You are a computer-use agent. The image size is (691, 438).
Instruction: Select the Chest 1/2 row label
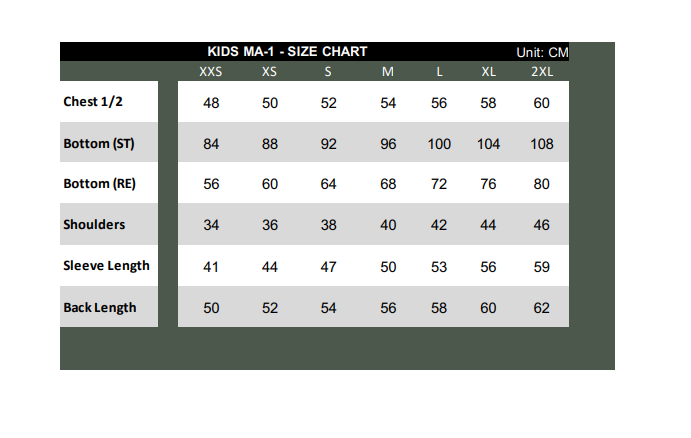click(93, 102)
